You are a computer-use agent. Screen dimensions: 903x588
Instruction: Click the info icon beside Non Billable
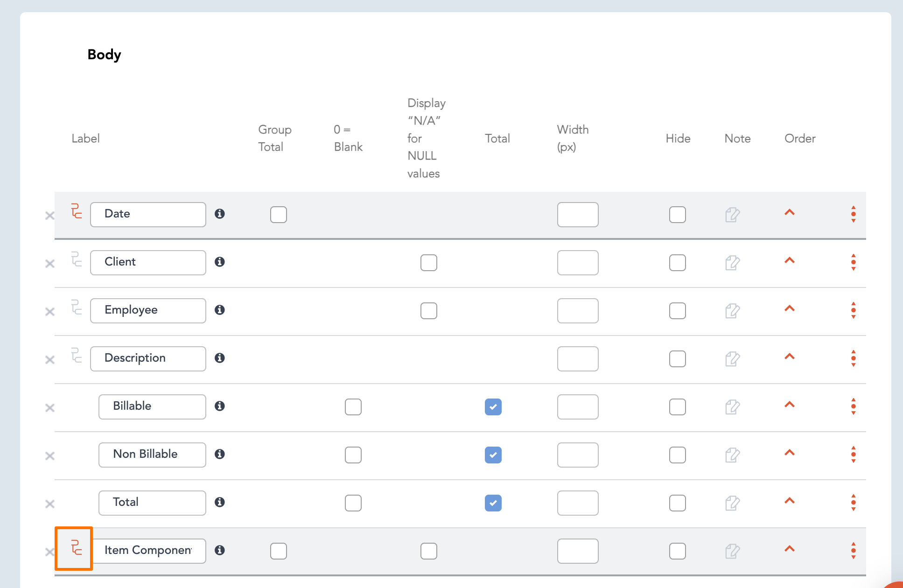pyautogui.click(x=220, y=454)
